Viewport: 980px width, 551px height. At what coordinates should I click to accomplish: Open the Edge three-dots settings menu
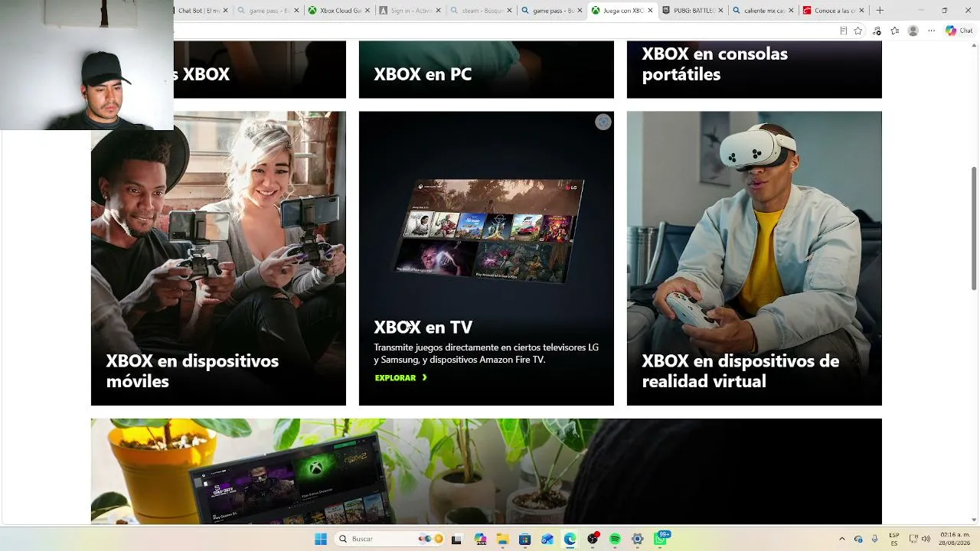(x=932, y=31)
